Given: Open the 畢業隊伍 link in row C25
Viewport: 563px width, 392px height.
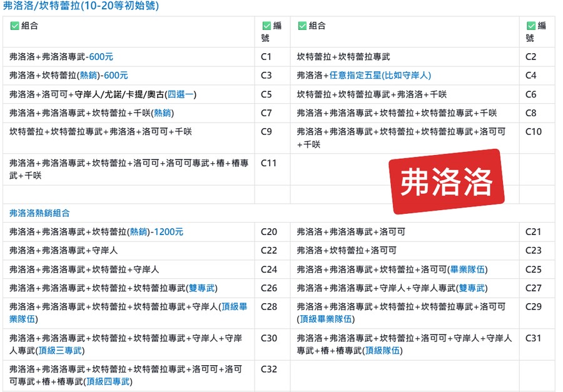Looking at the screenshot, I should [x=468, y=269].
